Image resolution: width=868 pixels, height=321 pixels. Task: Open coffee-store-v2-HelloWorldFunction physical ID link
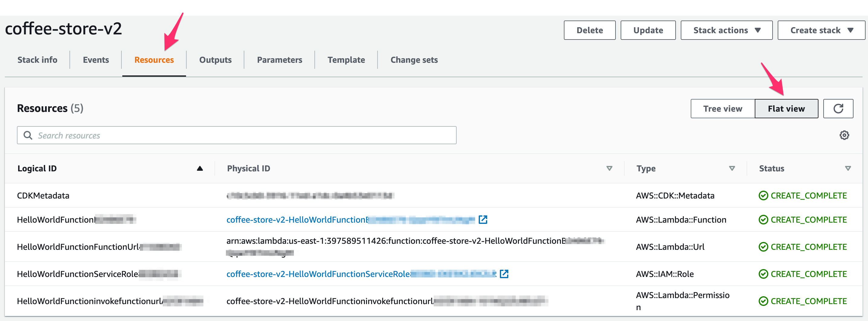[x=350, y=220]
